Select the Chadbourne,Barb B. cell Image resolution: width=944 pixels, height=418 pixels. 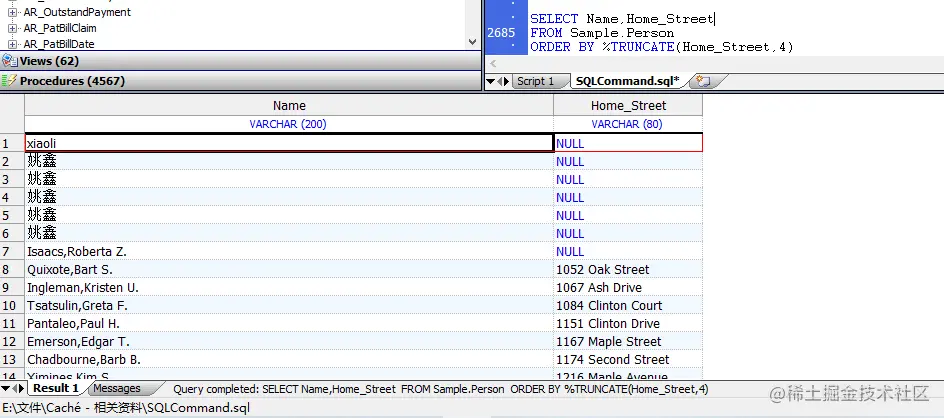[289, 360]
